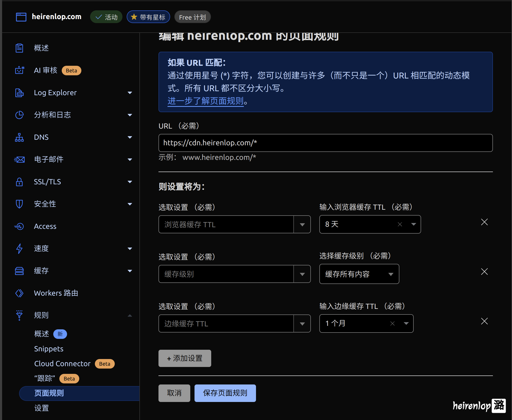Collapse the 规则 menu section
Screen dimensions: 512x420
130,316
